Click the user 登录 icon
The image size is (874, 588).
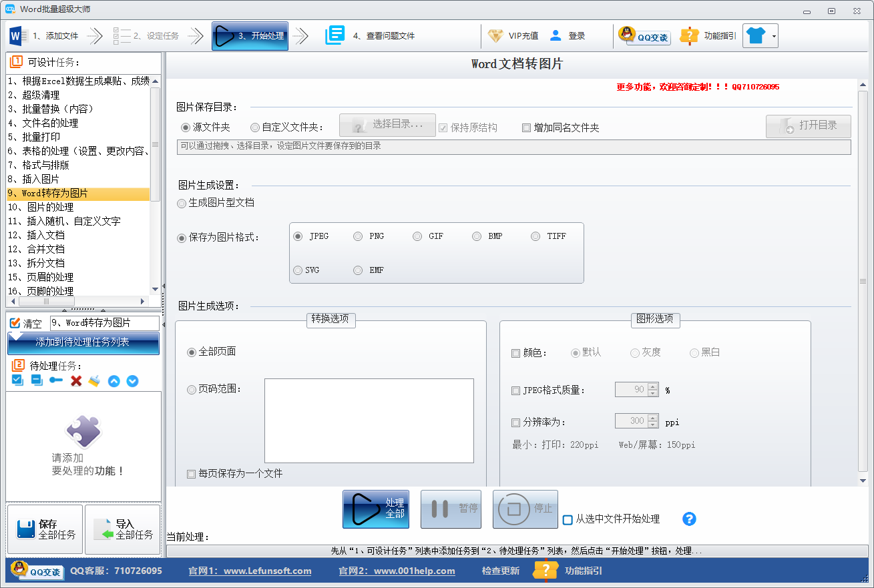(x=556, y=36)
